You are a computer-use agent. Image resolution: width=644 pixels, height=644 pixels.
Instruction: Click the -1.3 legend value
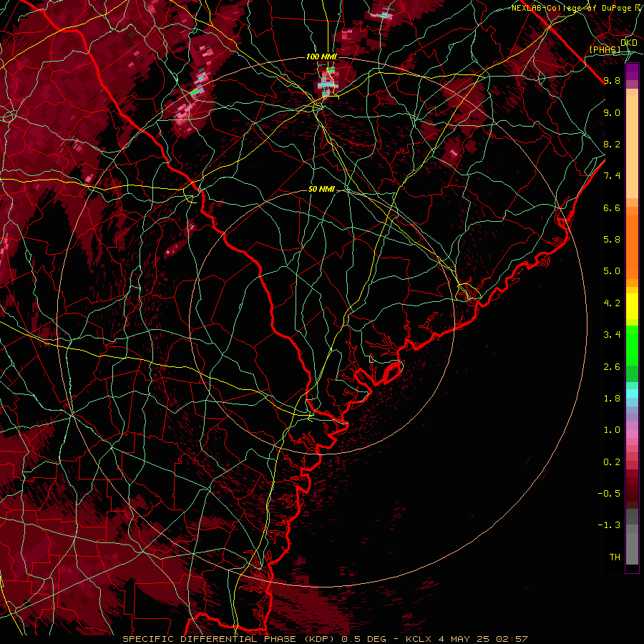tap(609, 525)
